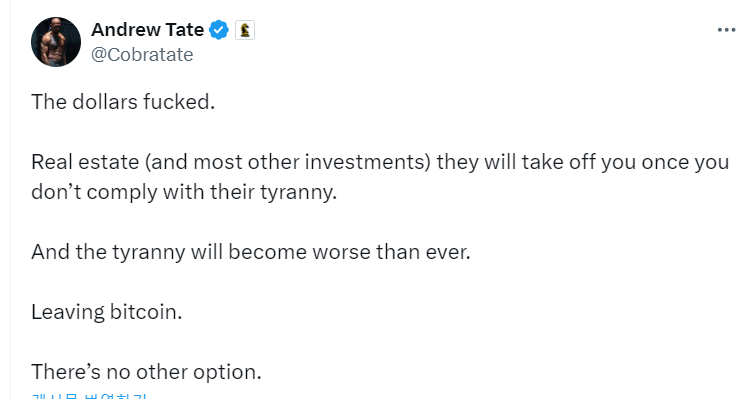Click "And the tyranny will become worse" sentence

coord(251,252)
